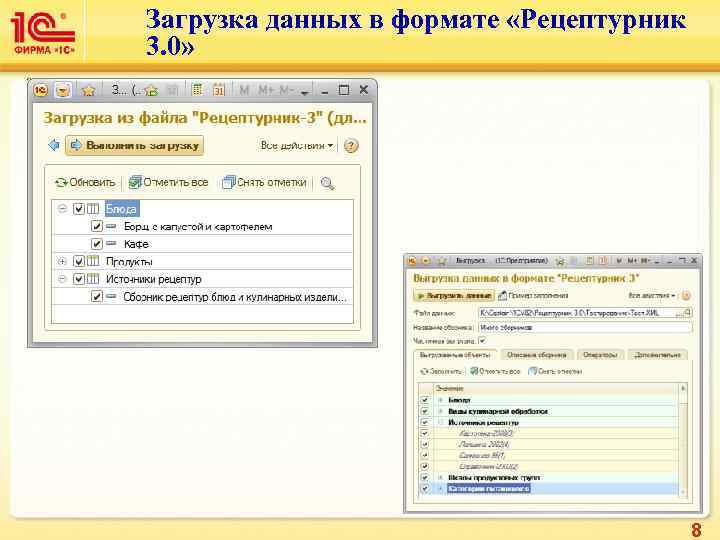The height and width of the screenshot is (540, 720).
Task: Expand 'Виды кулинарной обработки' node
Action: (x=440, y=411)
